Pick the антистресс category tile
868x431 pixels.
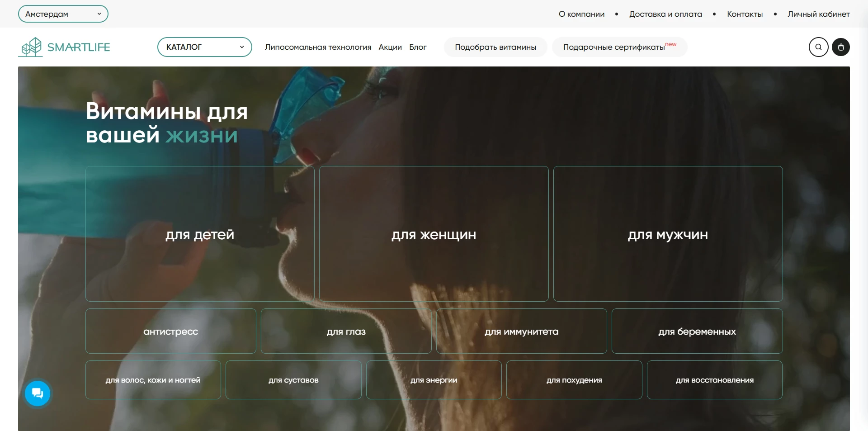170,331
